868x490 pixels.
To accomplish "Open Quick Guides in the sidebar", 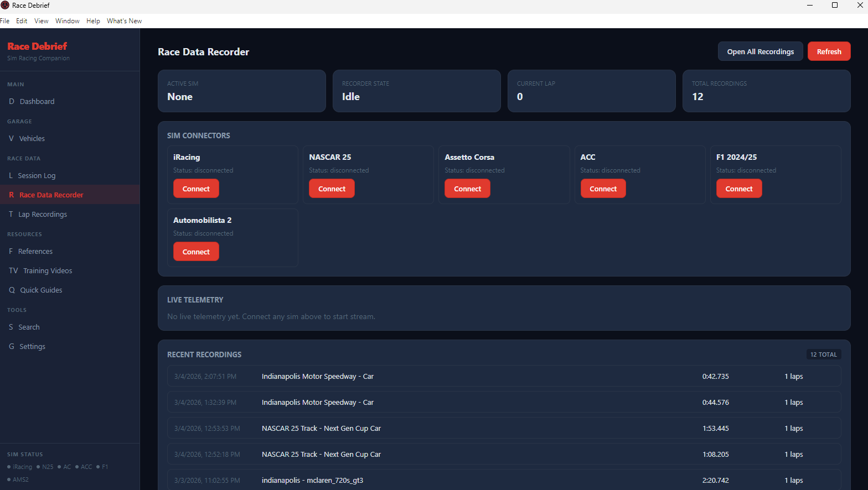I will coord(70,290).
